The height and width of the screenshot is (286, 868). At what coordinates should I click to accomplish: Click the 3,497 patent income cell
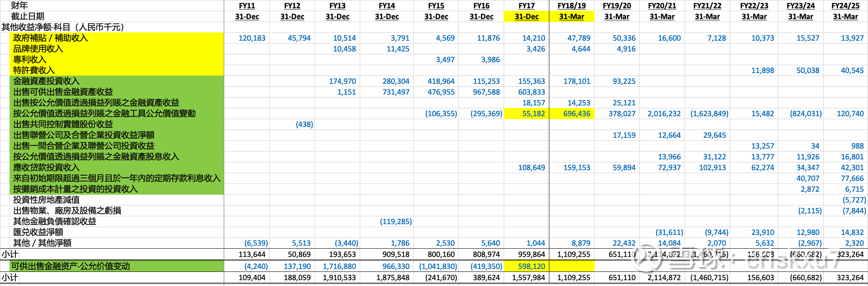445,60
